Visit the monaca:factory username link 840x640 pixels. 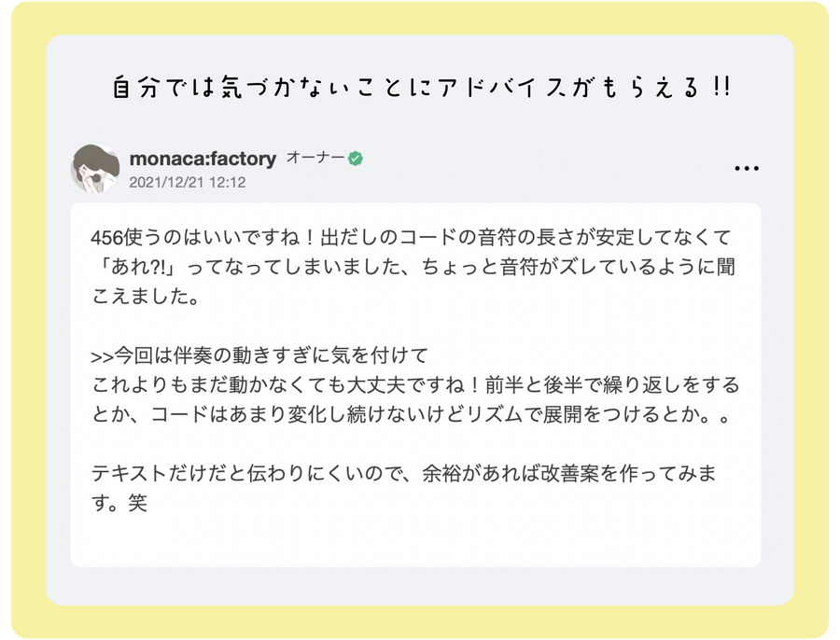203,159
